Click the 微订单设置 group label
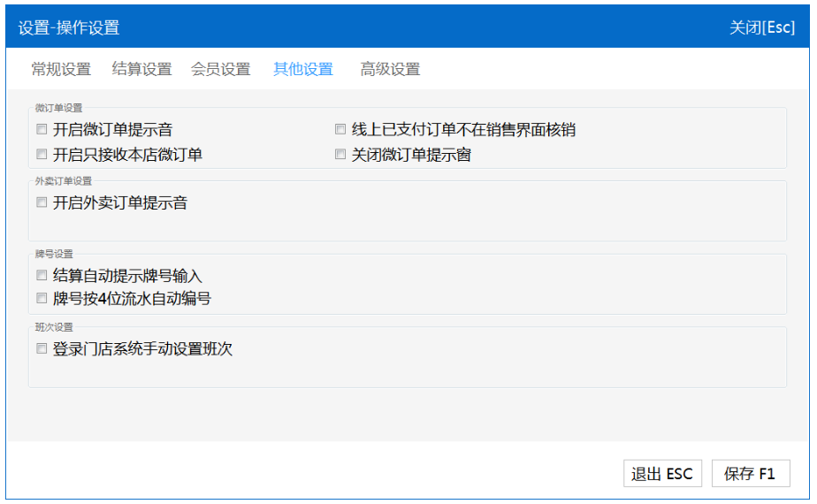Image resolution: width=817 pixels, height=504 pixels. click(58, 108)
